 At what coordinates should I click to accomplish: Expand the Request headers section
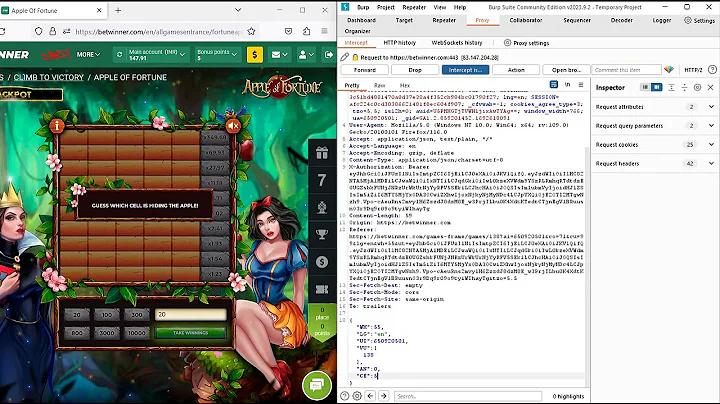[x=655, y=163]
